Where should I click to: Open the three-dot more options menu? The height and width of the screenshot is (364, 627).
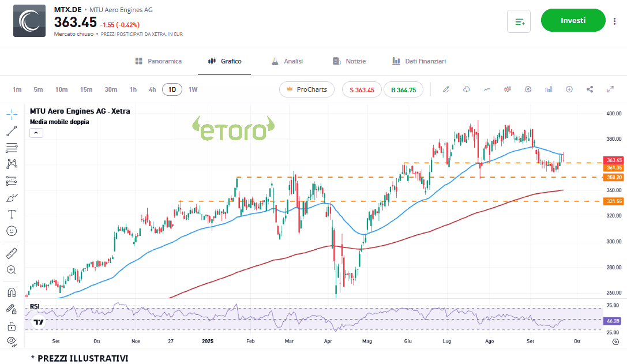click(614, 21)
